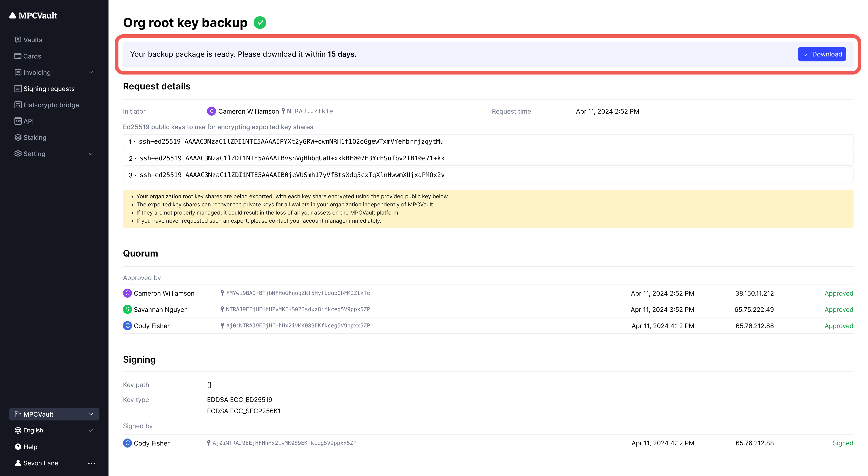Click the MPCVault logo icon
The height and width of the screenshot is (476, 868).
[x=12, y=16]
